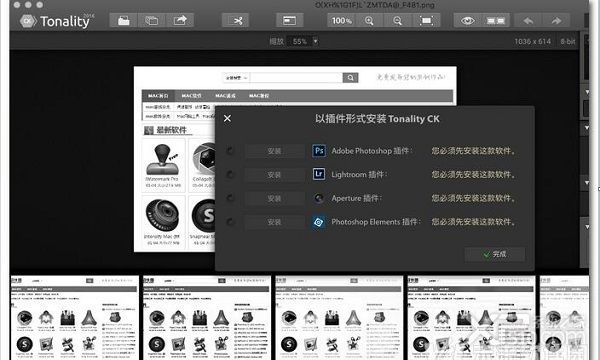The image size is (600, 360).
Task: Toggle the side-by-side compare icon
Action: (x=496, y=21)
